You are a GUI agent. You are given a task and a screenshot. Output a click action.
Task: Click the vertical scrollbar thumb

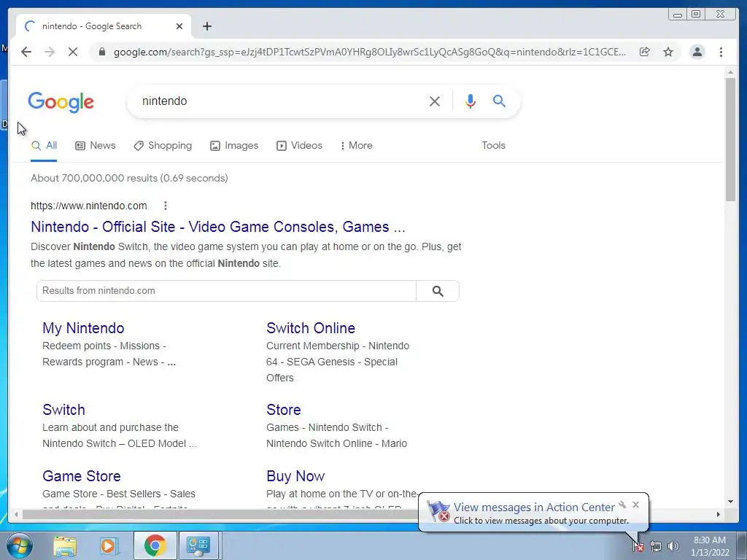point(730,139)
